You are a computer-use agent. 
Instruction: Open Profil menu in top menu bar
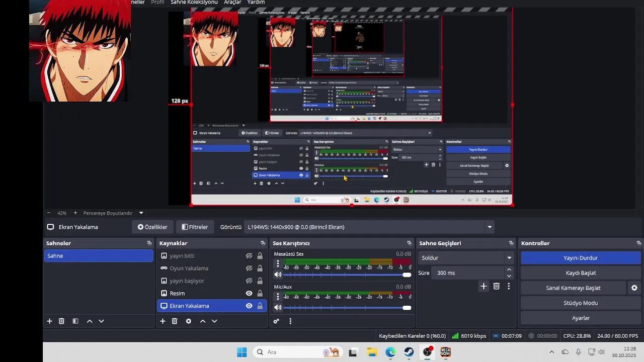coord(157,3)
